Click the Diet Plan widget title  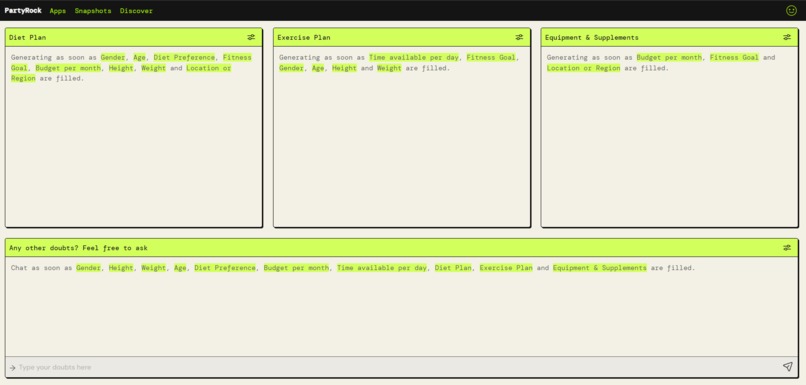[x=28, y=38]
